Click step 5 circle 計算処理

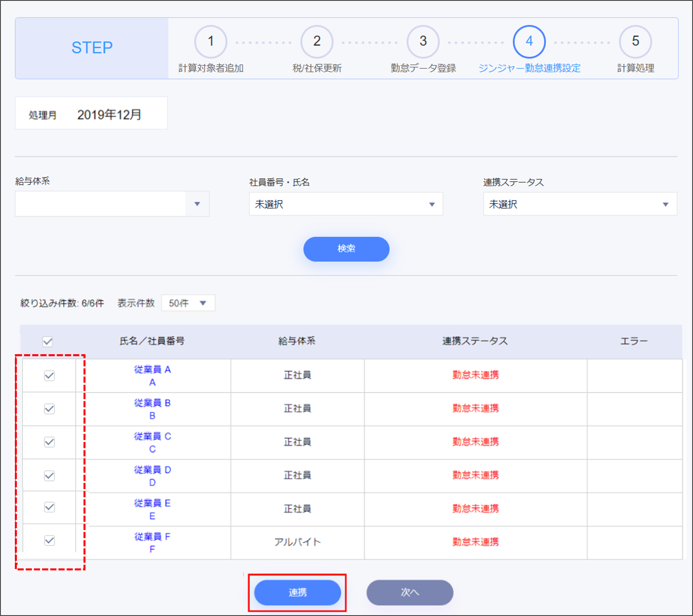635,42
